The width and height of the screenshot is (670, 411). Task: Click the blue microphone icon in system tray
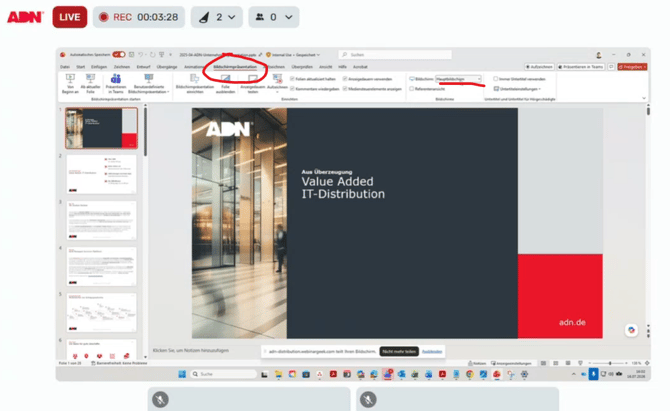[x=593, y=374]
